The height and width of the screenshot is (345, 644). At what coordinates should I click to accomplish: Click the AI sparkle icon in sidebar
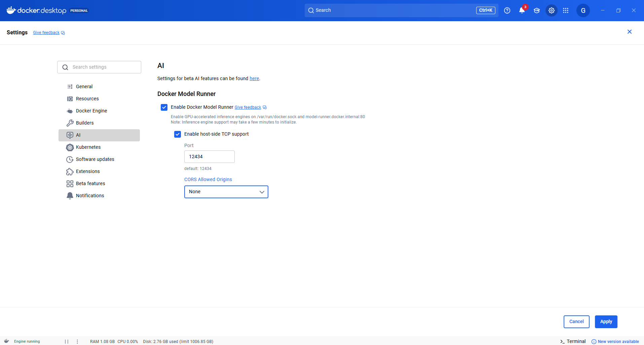(70, 135)
